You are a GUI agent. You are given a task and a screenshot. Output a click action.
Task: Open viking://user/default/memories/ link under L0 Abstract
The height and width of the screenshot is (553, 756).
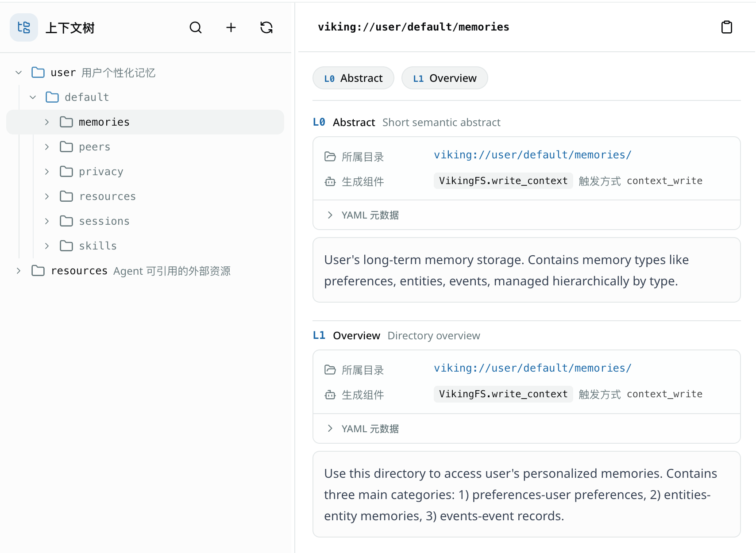[x=532, y=155]
